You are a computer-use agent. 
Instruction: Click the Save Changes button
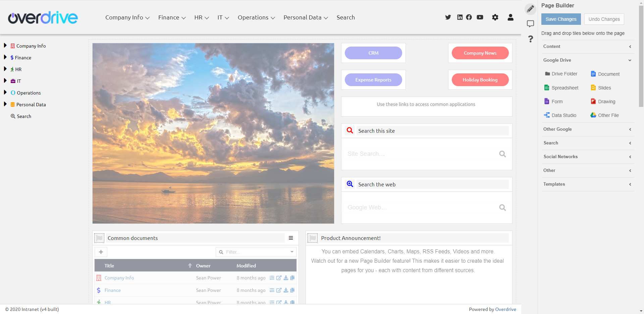[561, 19]
